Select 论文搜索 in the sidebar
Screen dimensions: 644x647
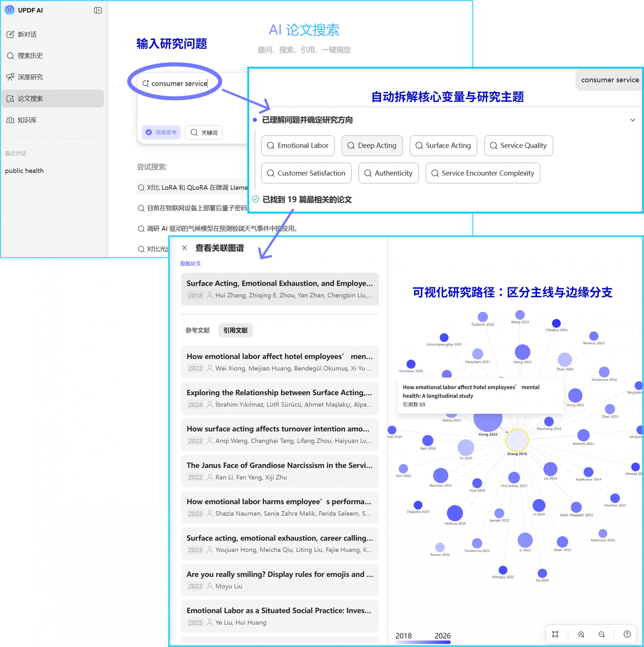coord(53,99)
